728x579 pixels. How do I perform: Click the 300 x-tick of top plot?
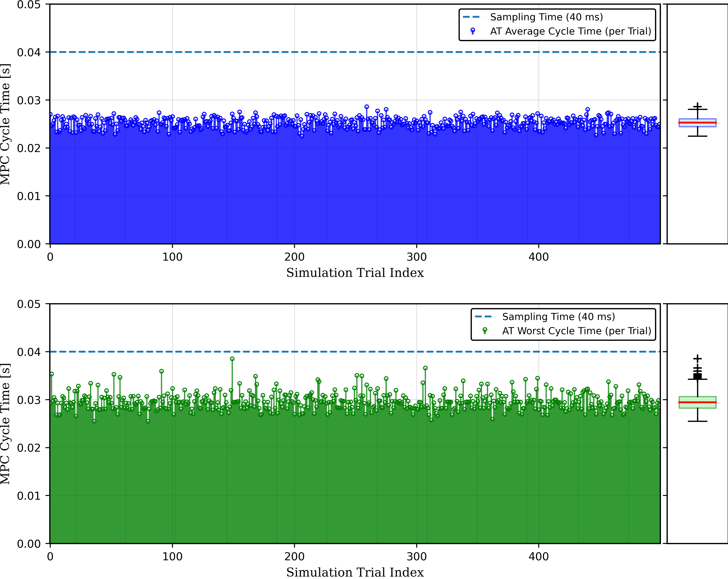(x=416, y=257)
